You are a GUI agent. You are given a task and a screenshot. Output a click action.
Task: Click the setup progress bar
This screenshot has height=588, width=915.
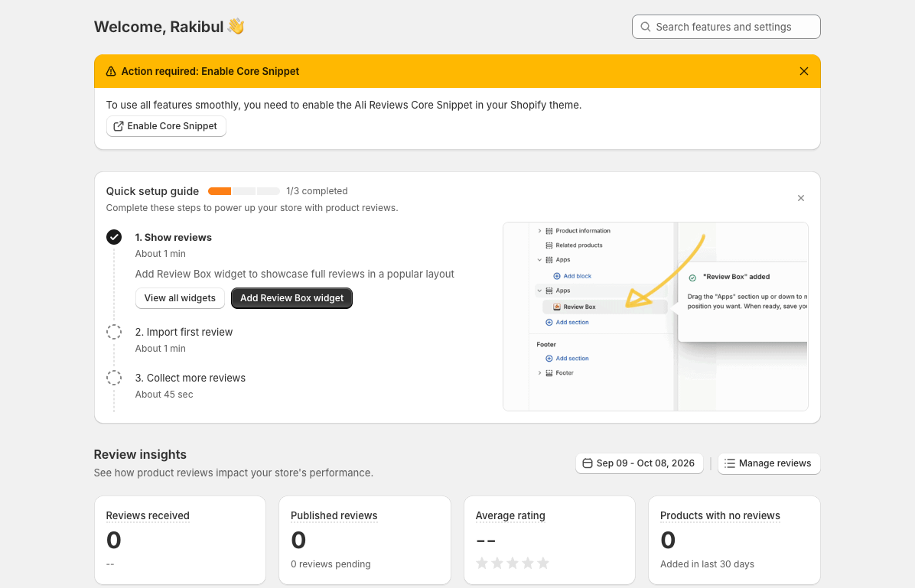[x=244, y=191]
